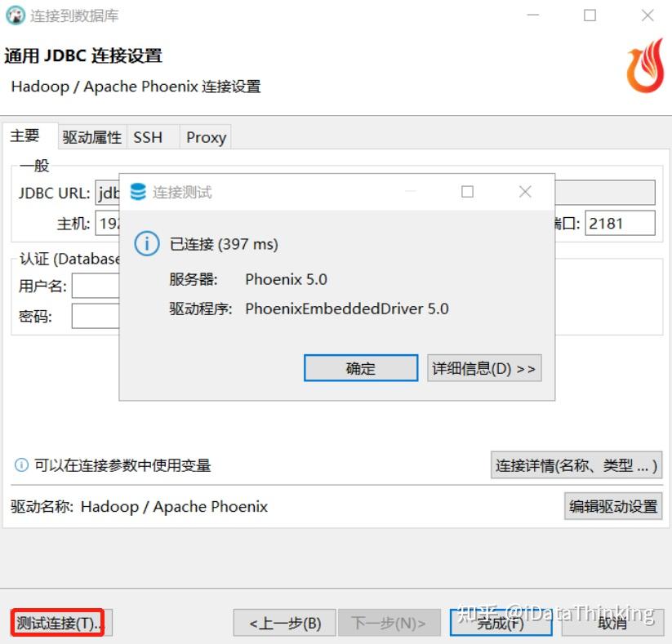Maximize the 连接到数据库 window

click(590, 16)
